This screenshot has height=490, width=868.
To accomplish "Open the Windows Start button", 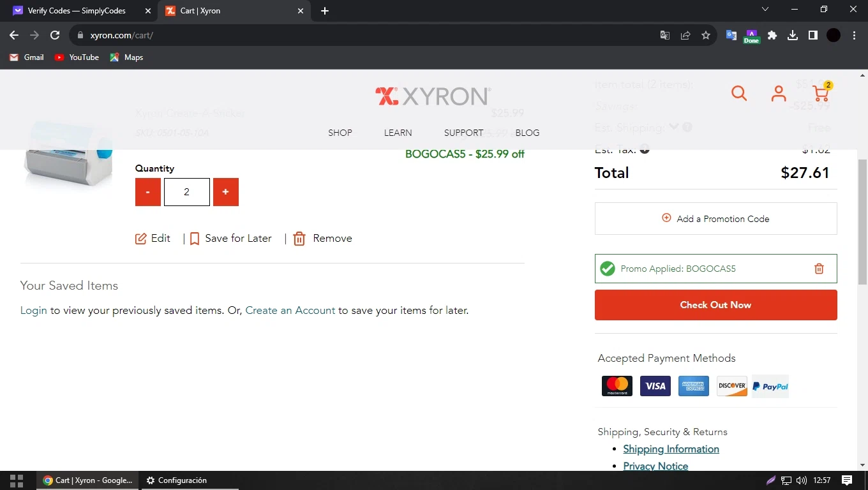I will 17,480.
